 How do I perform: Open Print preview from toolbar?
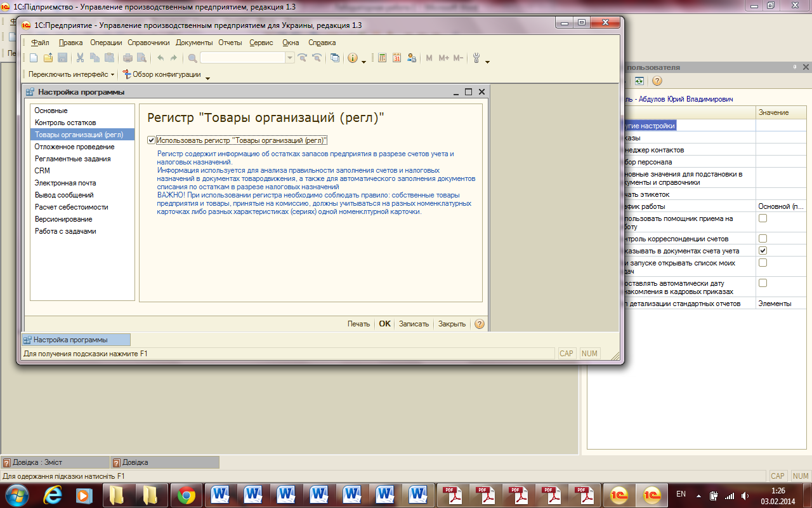(x=141, y=58)
